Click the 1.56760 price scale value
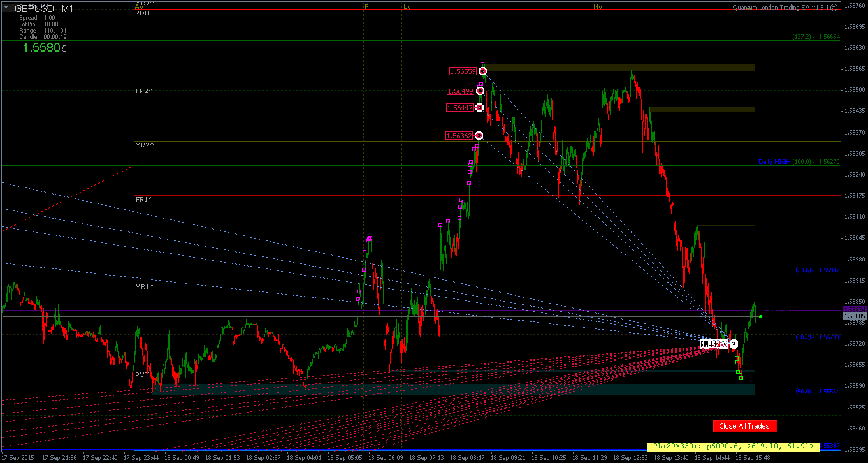 (x=854, y=6)
